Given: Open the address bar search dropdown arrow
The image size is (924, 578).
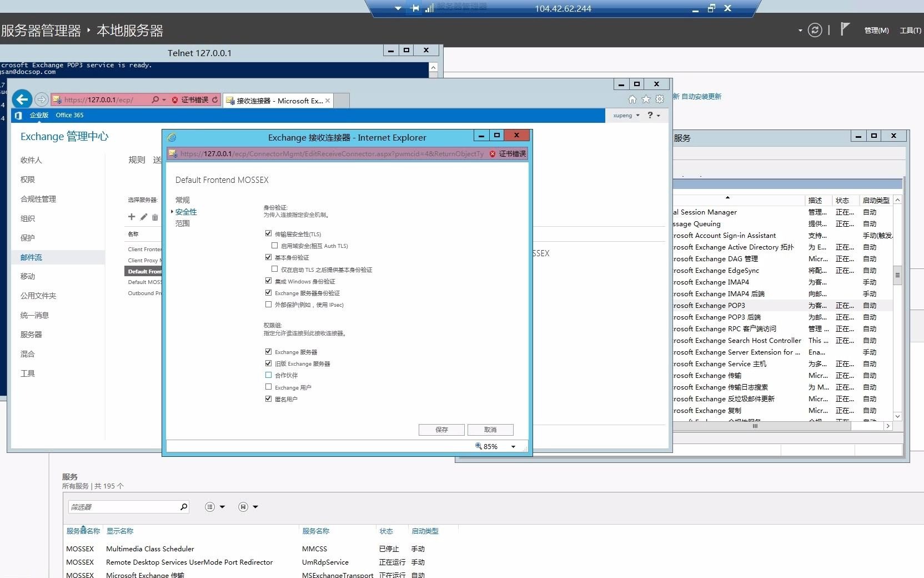Looking at the screenshot, I should click(164, 100).
